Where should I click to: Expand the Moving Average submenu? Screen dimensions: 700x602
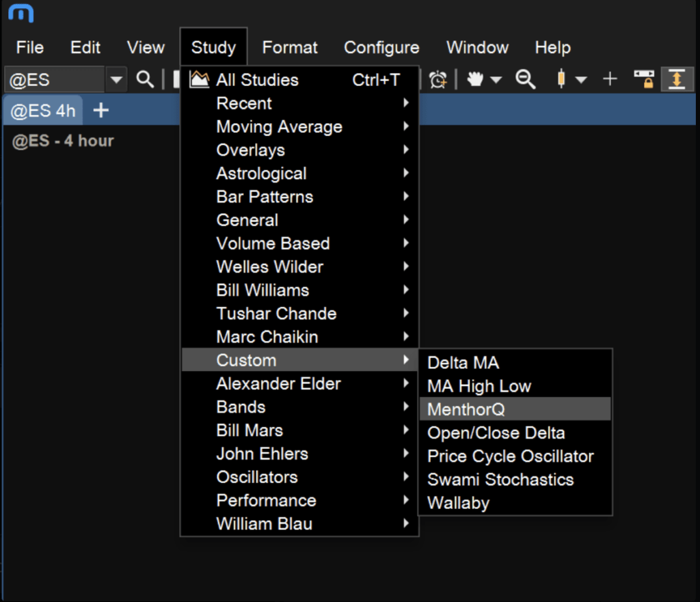pos(279,126)
